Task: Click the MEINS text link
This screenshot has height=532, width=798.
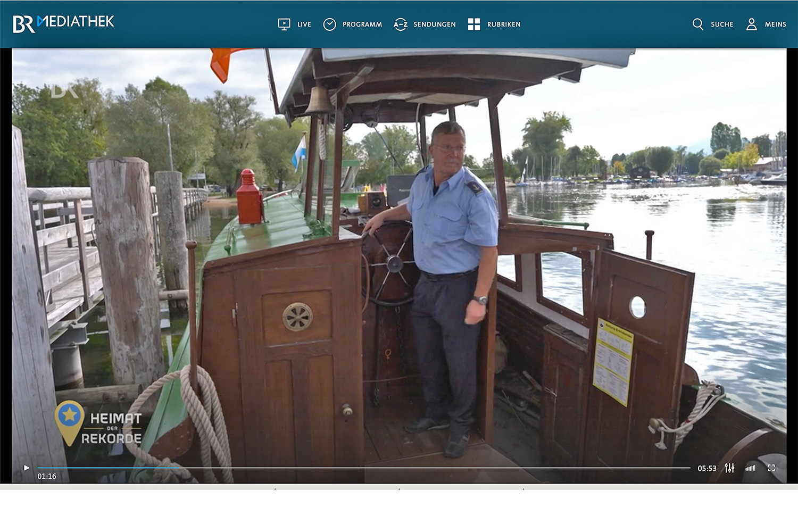Action: pyautogui.click(x=775, y=24)
